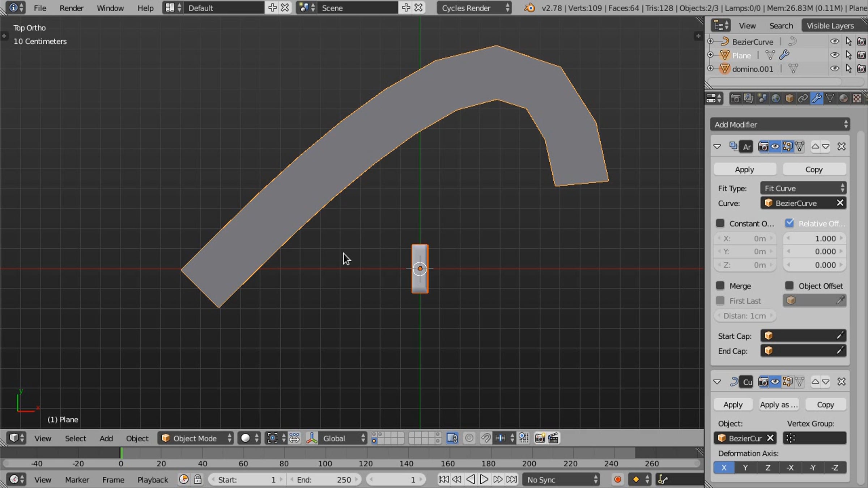Viewport: 868px width, 488px height.
Task: Hide the BezierCurve object in outliner
Action: tap(834, 42)
